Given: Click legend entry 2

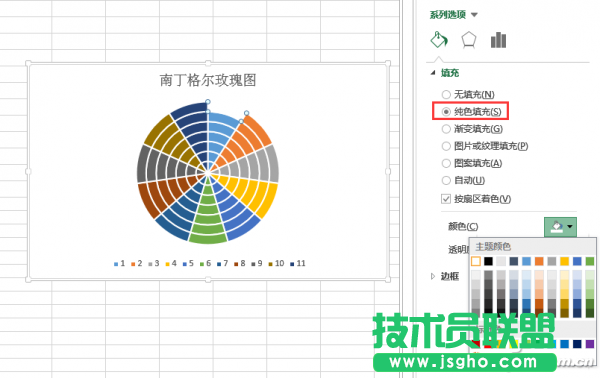Looking at the screenshot, I should [137, 264].
